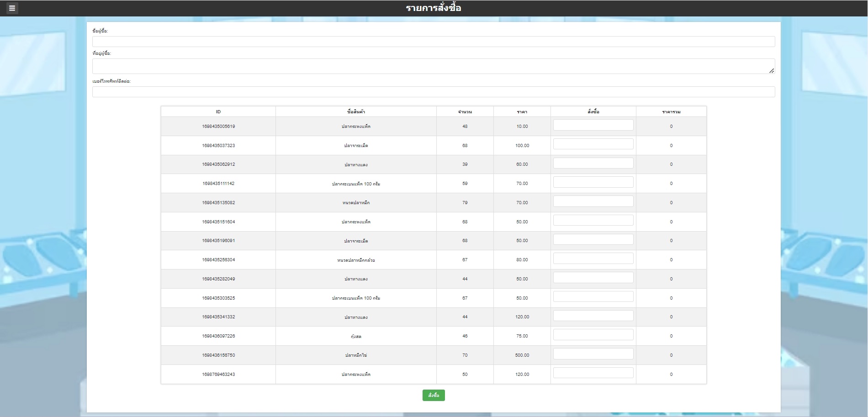Select order input for ID 1698435151604
The width and height of the screenshot is (868, 417).
click(593, 221)
